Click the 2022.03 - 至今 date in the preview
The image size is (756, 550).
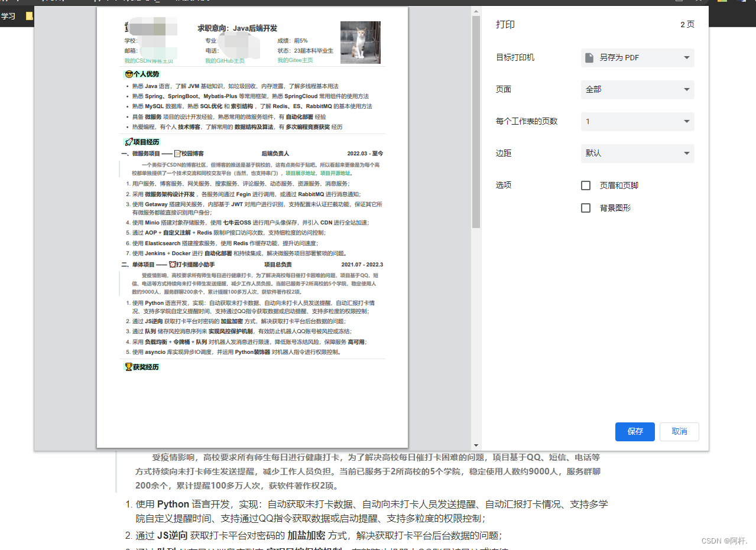365,153
